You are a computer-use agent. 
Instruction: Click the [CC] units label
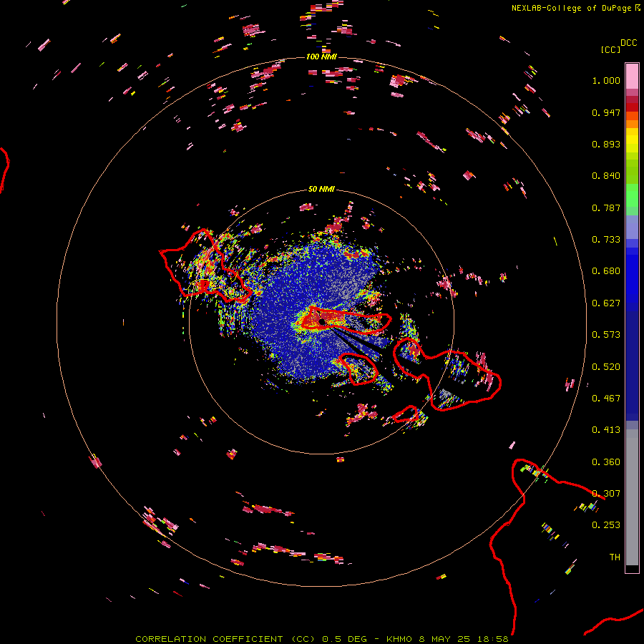tap(610, 49)
